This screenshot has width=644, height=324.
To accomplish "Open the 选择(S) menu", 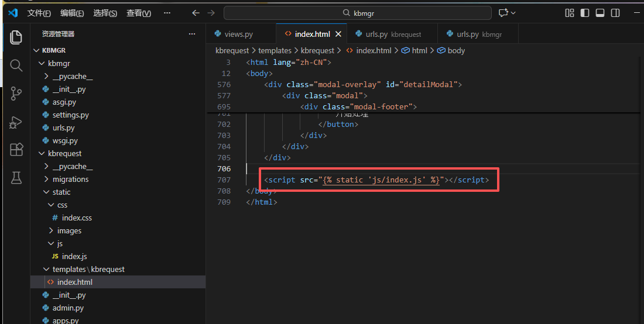I will click(105, 13).
